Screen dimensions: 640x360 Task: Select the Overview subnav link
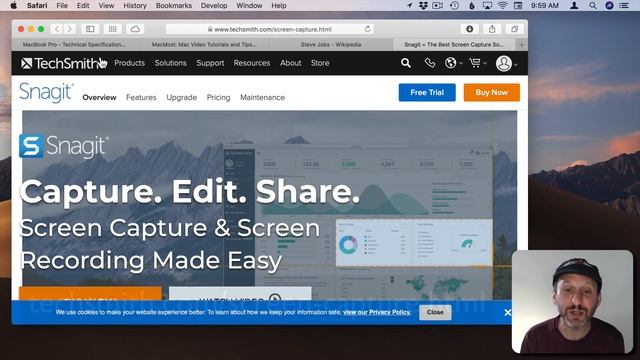pyautogui.click(x=99, y=97)
